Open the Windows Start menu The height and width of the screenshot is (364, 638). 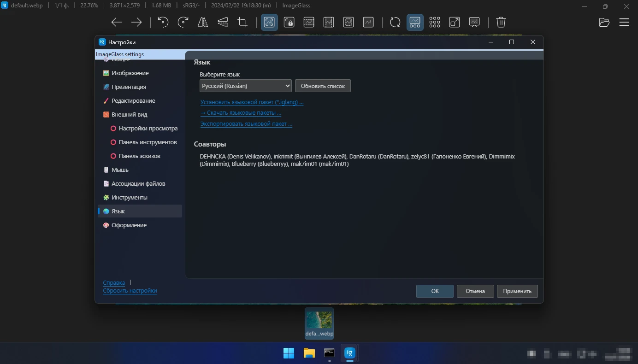pyautogui.click(x=289, y=353)
